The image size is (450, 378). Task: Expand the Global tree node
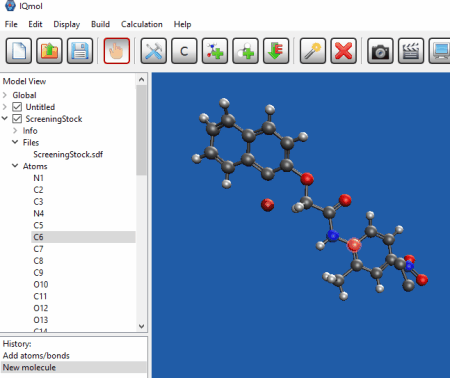click(x=5, y=95)
